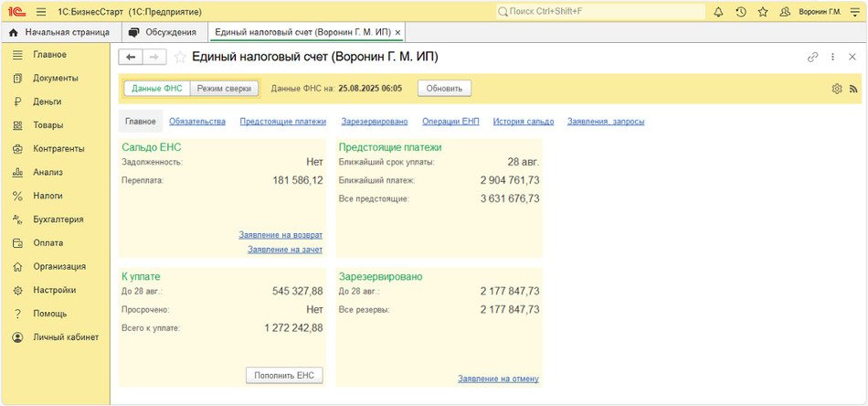
Task: Go back with the left arrow
Action: 132,57
